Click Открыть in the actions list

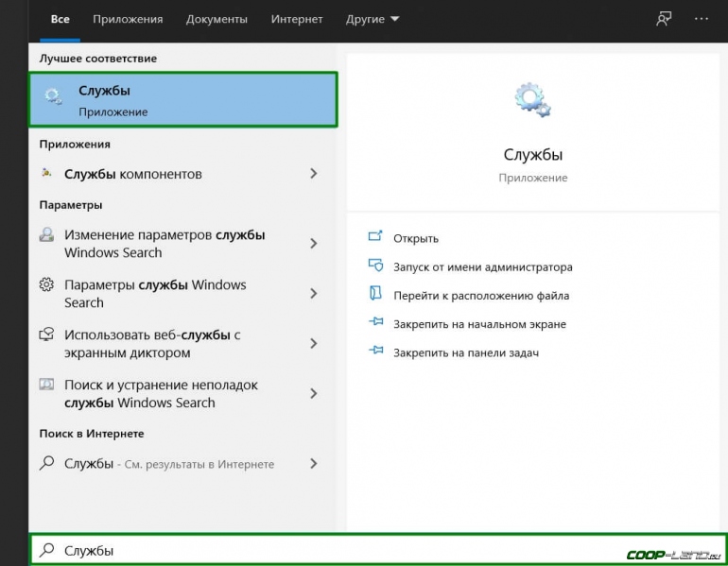416,238
